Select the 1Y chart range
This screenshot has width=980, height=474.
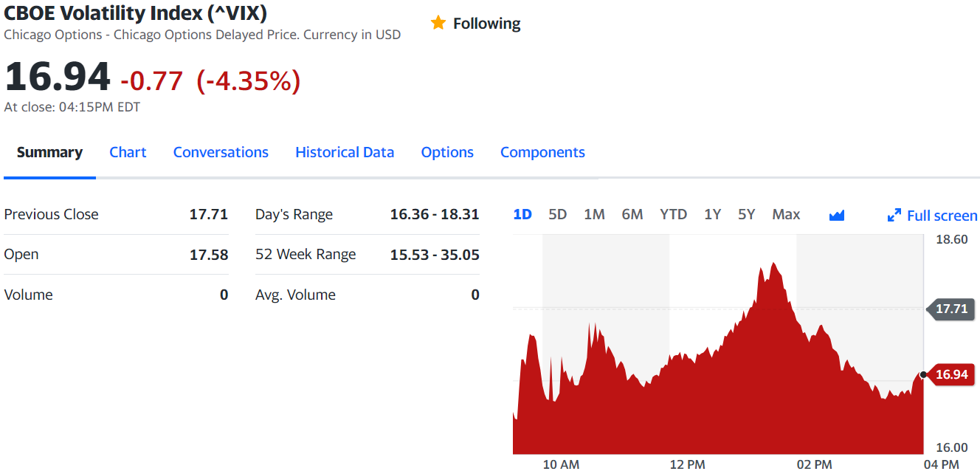(x=712, y=214)
